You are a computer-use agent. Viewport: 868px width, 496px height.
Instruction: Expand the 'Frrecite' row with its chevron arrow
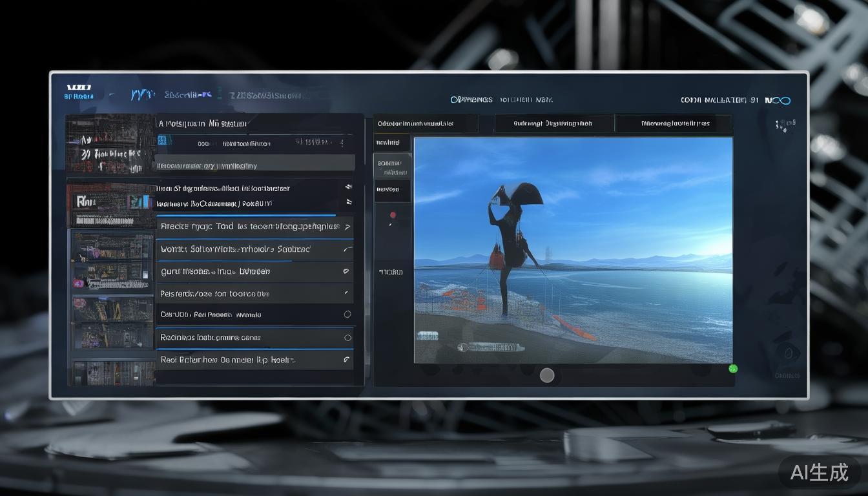point(347,227)
